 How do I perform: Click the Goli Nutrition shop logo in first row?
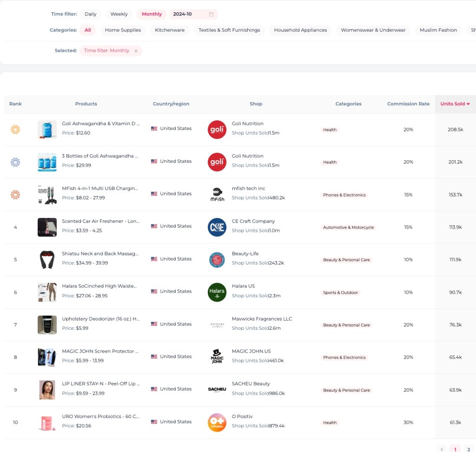(x=217, y=130)
